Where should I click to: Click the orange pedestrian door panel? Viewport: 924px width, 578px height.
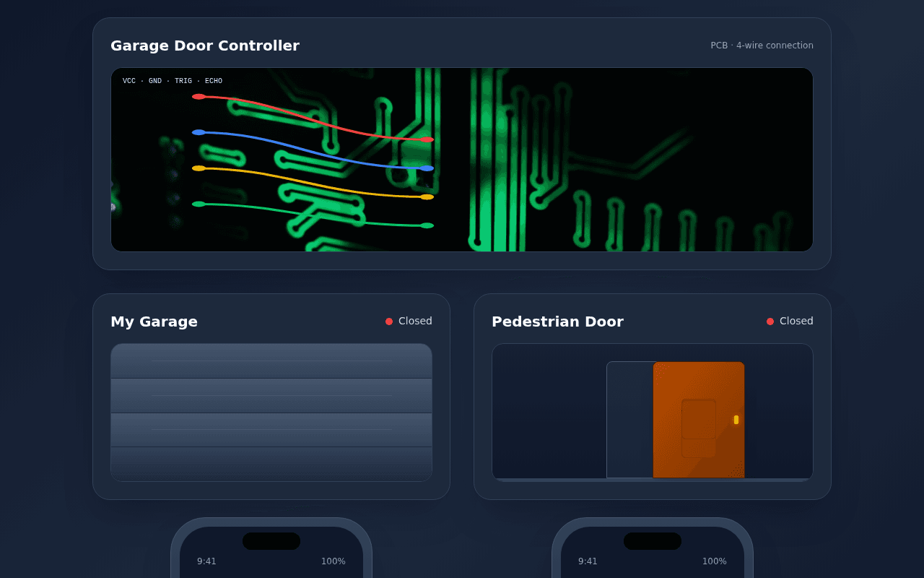699,420
